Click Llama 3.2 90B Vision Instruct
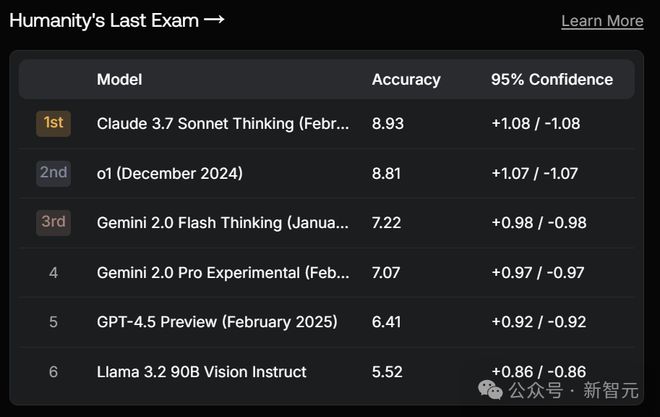Image resolution: width=660 pixels, height=417 pixels. click(x=201, y=372)
